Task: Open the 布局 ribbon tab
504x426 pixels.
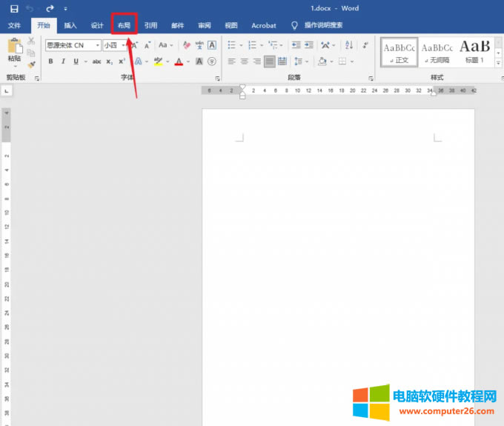Action: tap(124, 25)
